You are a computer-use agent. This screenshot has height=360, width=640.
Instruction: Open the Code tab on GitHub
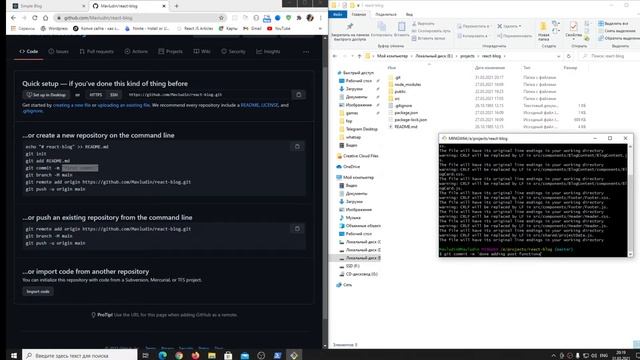point(29,51)
